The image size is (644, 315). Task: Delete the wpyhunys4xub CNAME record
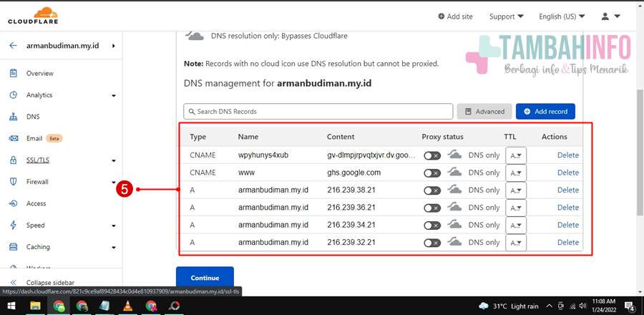(x=568, y=155)
